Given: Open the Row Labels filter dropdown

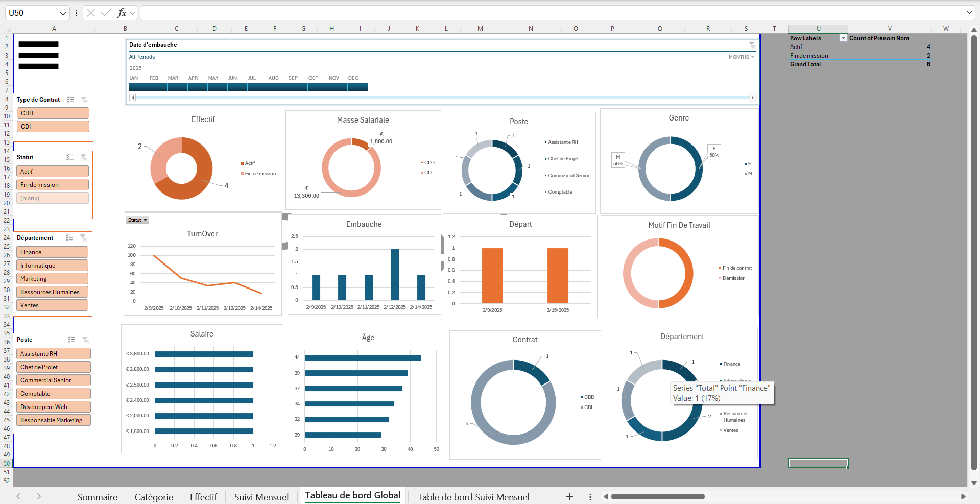Looking at the screenshot, I should (844, 38).
